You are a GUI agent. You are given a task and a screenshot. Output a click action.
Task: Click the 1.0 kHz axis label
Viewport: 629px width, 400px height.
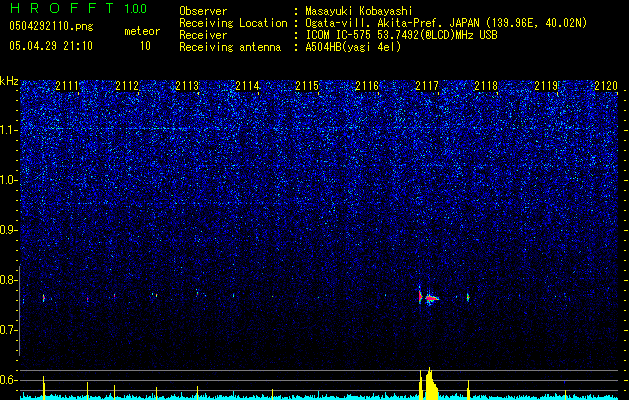click(x=9, y=180)
